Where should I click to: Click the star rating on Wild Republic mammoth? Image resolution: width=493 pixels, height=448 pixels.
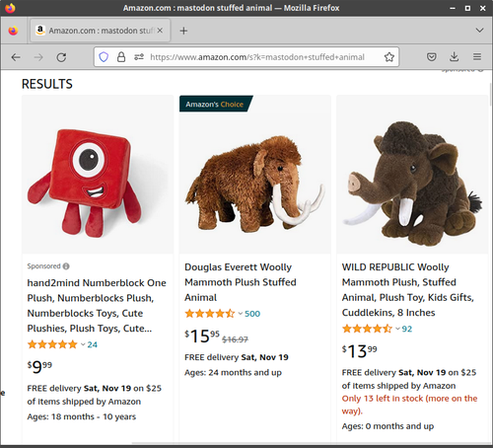click(367, 329)
